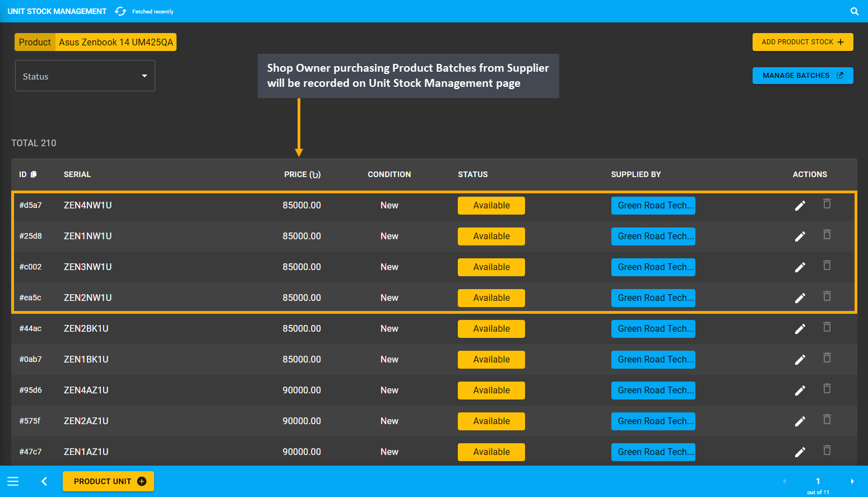Go to next page arrow

coord(852,481)
